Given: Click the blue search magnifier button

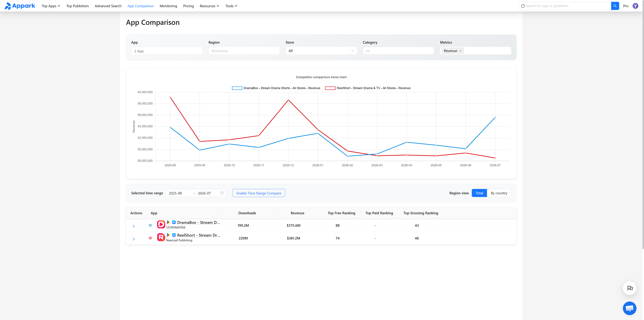Looking at the screenshot, I should point(615,6).
